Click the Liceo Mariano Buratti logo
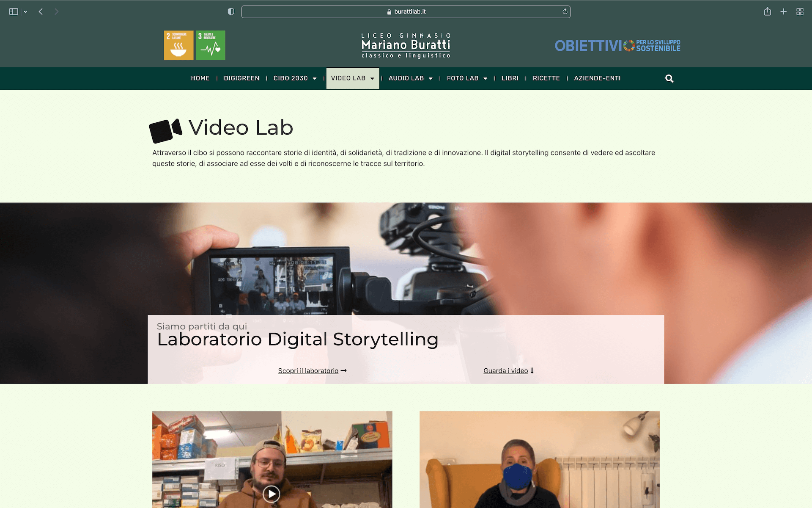Screen dimensions: 812x508 click(x=406, y=45)
